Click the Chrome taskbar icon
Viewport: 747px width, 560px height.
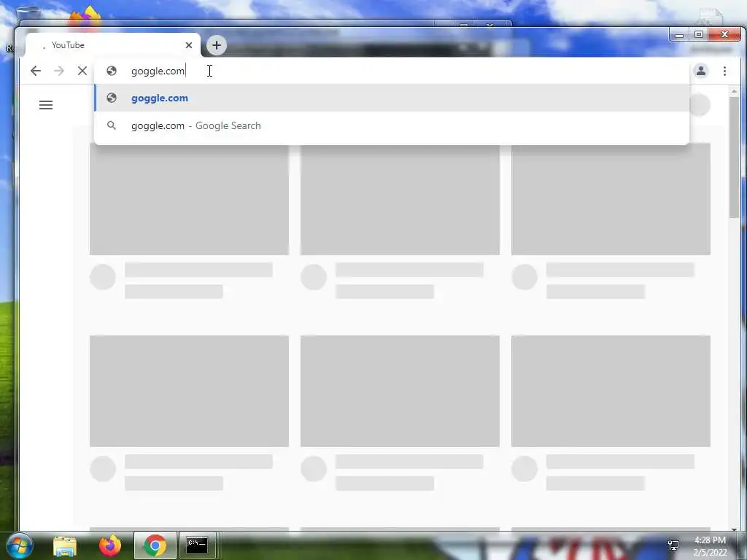pos(155,545)
